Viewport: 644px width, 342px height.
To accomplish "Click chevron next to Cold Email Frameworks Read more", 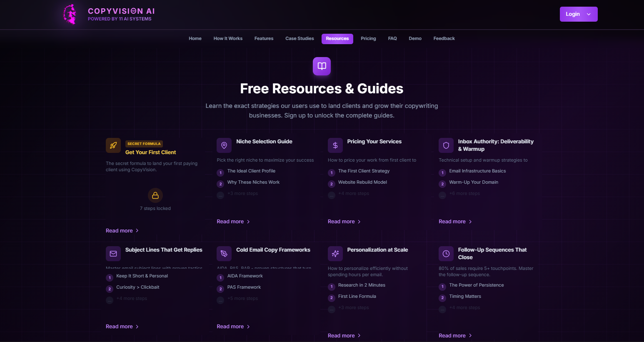I will point(248,327).
